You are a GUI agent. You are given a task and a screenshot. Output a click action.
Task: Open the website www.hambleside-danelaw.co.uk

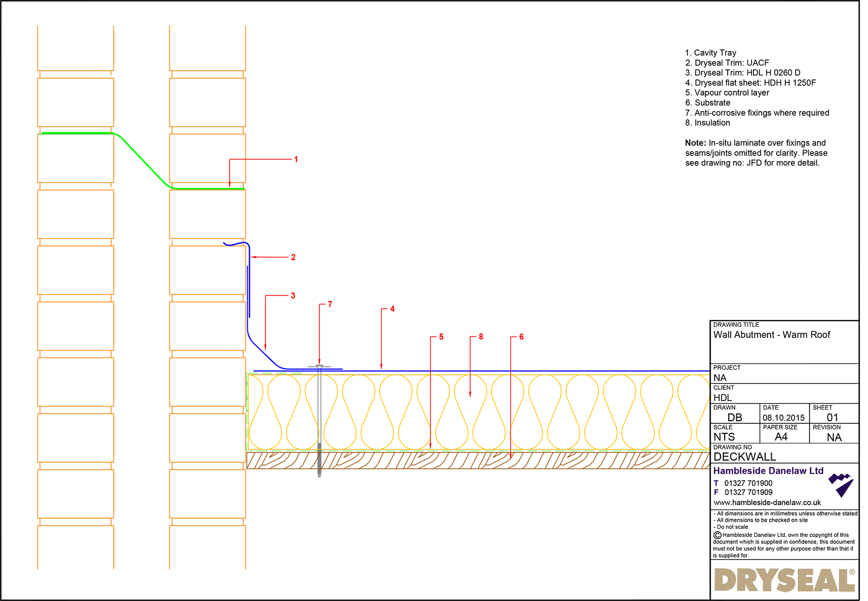pos(768,502)
